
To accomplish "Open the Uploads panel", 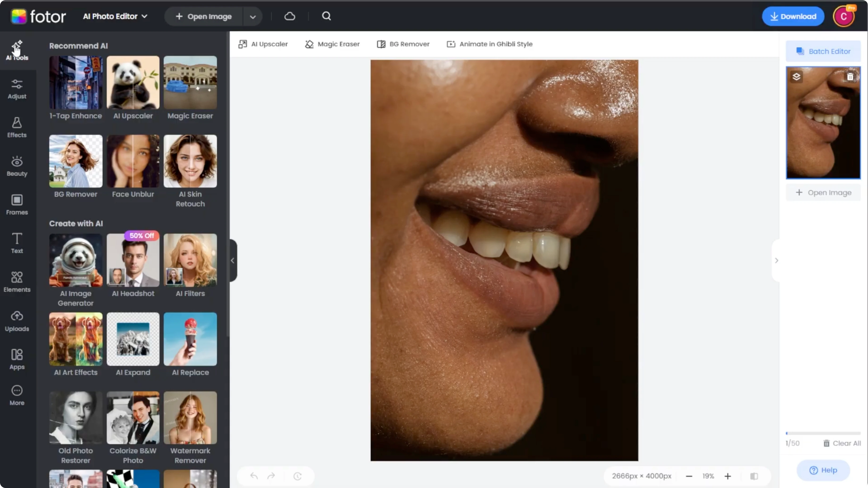I will point(17,321).
